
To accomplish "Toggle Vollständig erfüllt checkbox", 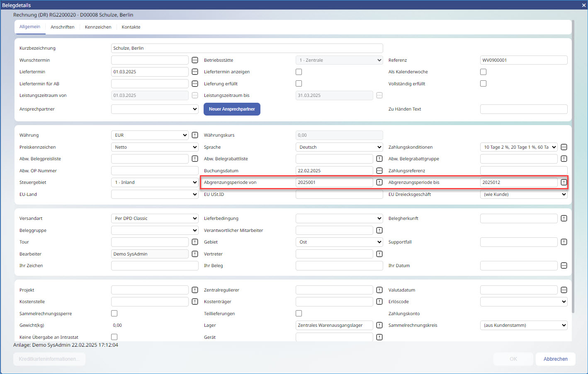I will click(x=483, y=84).
